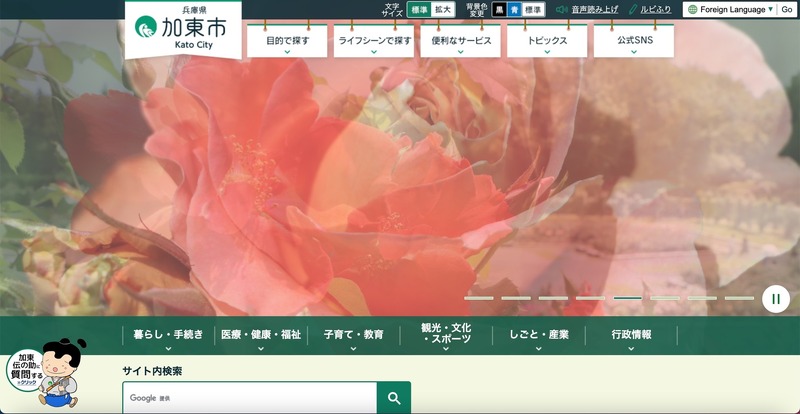
Task: Click the green search magnifier button
Action: (x=394, y=398)
